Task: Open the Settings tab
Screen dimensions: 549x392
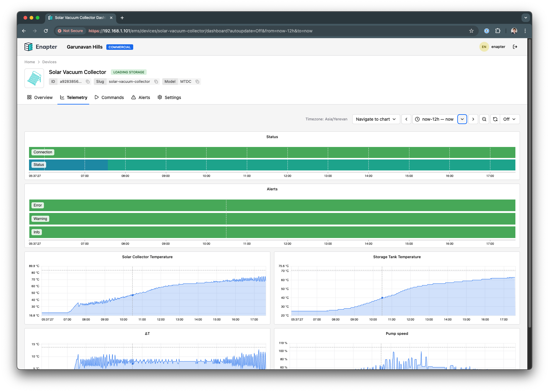Action: tap(169, 97)
